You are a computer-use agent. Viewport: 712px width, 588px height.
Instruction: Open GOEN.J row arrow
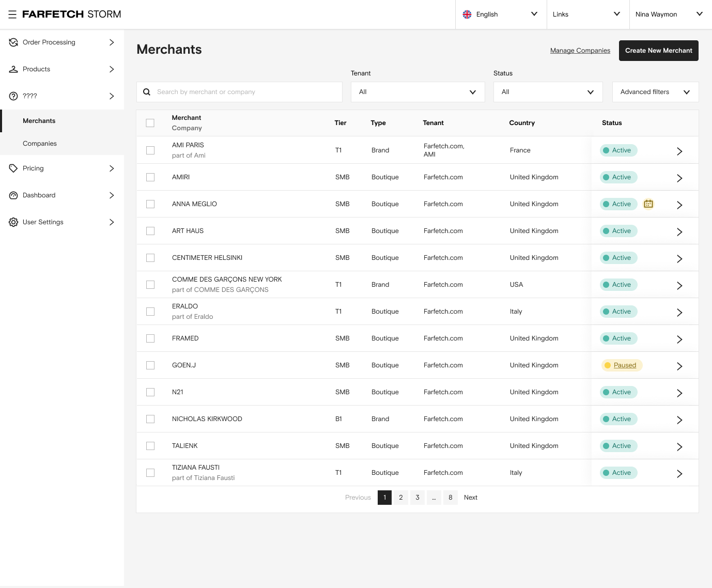[x=679, y=366]
